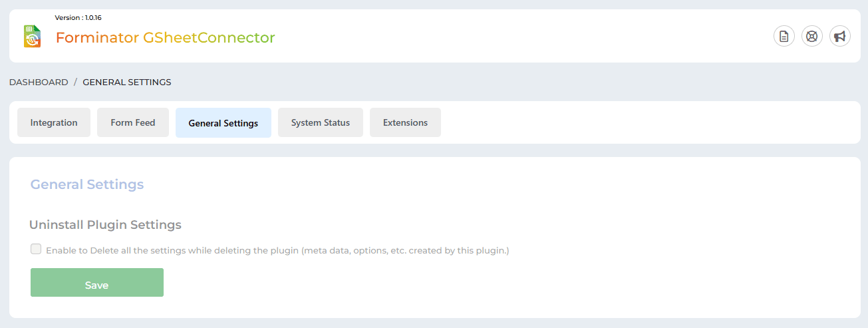This screenshot has width=868, height=328.
Task: Click the lifebuoy support icon
Action: pos(812,36)
